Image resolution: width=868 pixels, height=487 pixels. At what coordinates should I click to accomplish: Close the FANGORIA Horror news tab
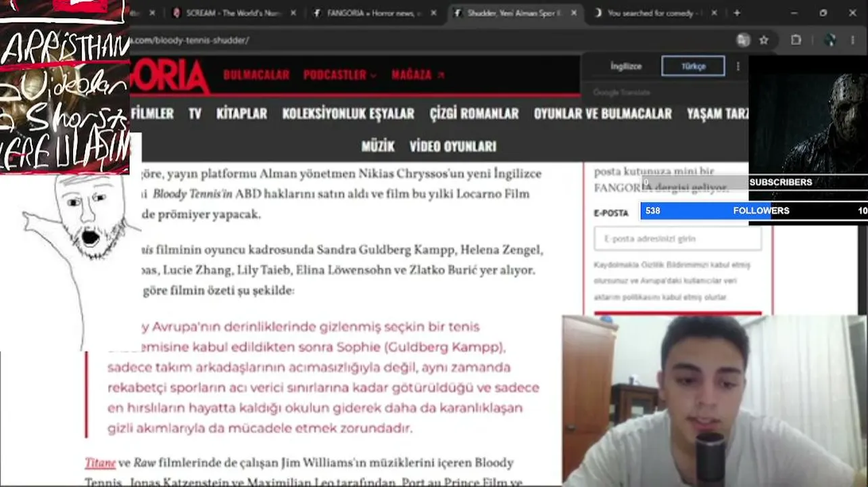tap(433, 13)
